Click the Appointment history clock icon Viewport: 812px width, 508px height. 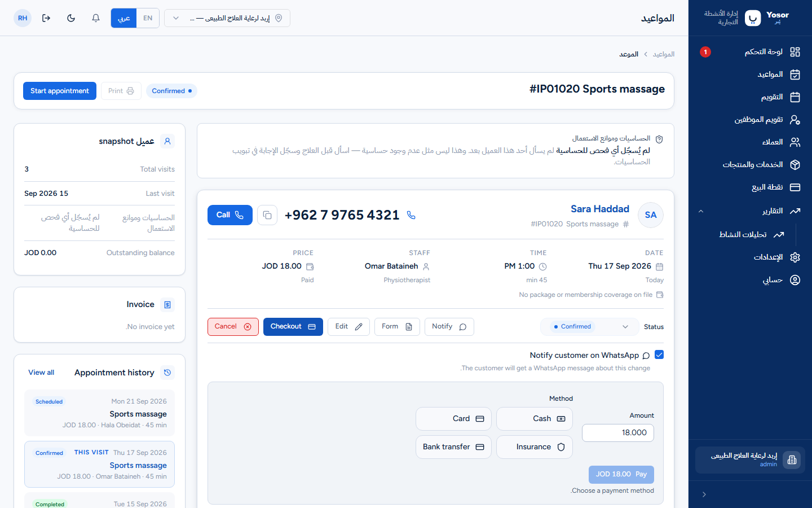167,373
